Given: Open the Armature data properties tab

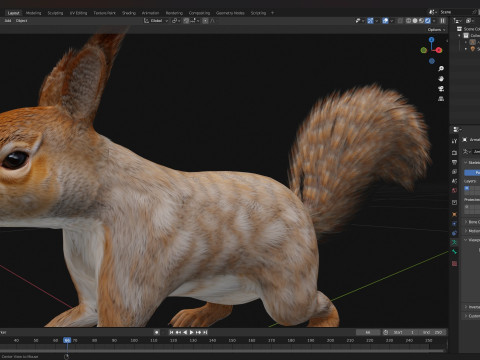Looking at the screenshot, I should [x=454, y=242].
